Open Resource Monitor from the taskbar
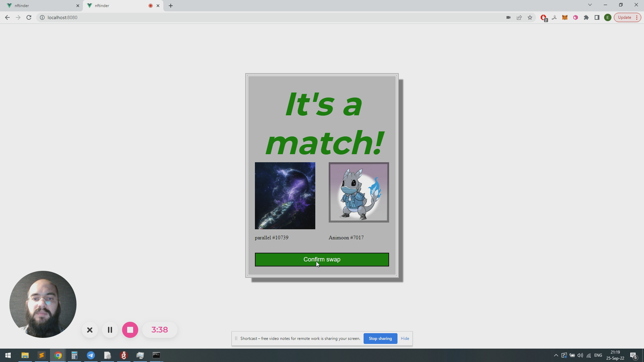Screen dimensions: 644x362 pos(140,355)
